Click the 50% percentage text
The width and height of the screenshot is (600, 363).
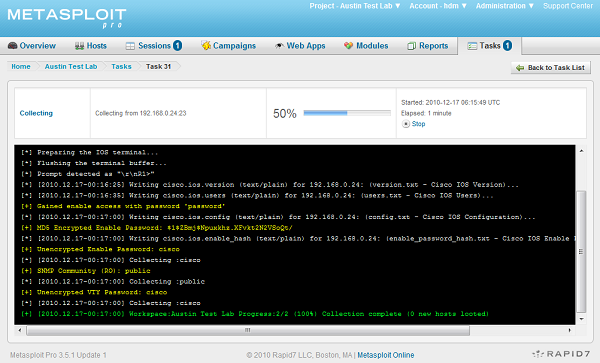click(285, 114)
